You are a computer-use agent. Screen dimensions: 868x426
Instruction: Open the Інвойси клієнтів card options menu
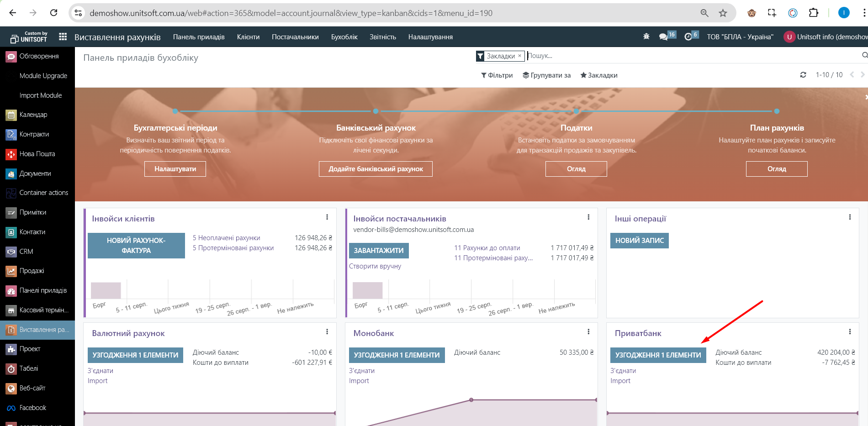(x=327, y=217)
